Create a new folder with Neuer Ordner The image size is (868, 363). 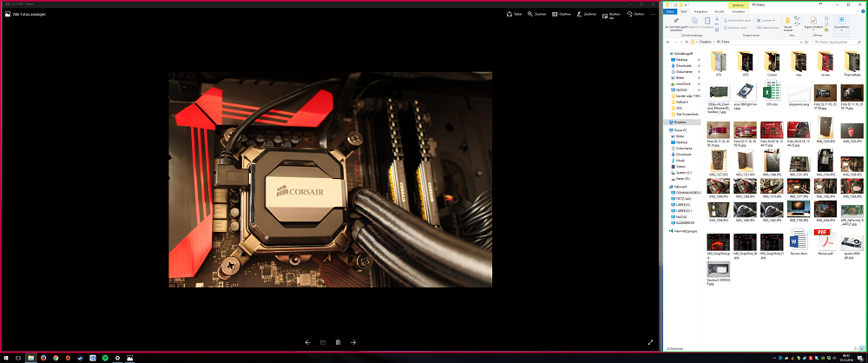point(788,25)
